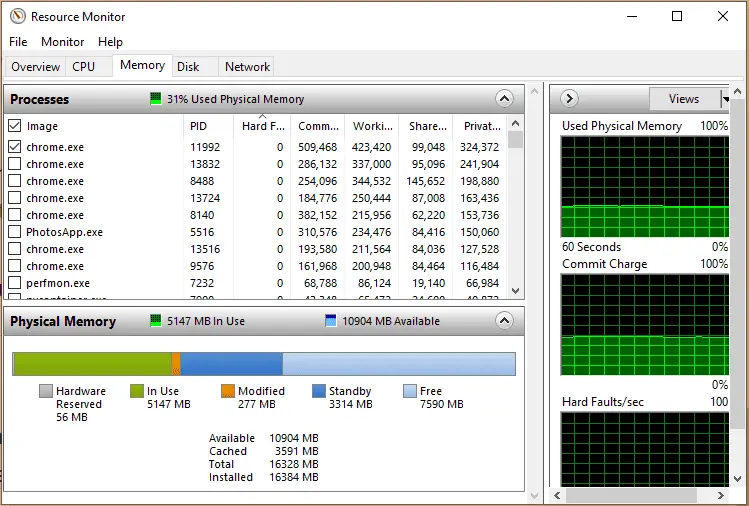Click the In Use green legend swatch
This screenshot has height=506, width=749.
click(137, 391)
